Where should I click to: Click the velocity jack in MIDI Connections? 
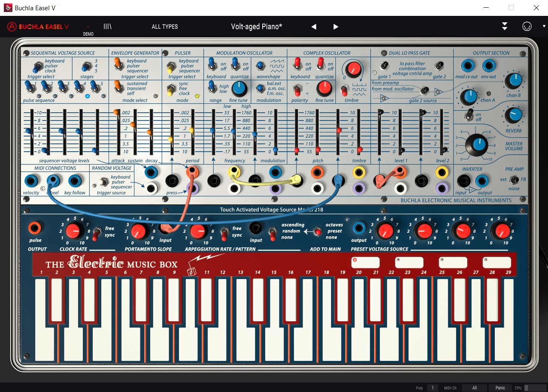click(31, 181)
